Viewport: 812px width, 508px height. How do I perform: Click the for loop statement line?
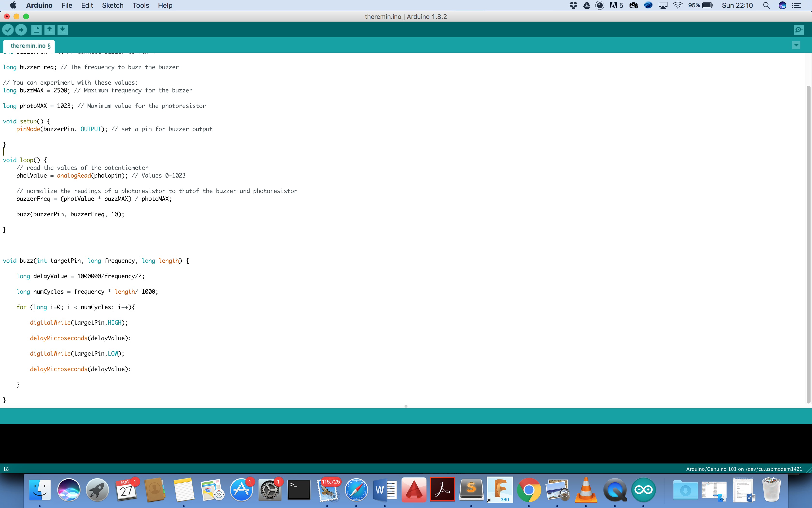coord(75,307)
